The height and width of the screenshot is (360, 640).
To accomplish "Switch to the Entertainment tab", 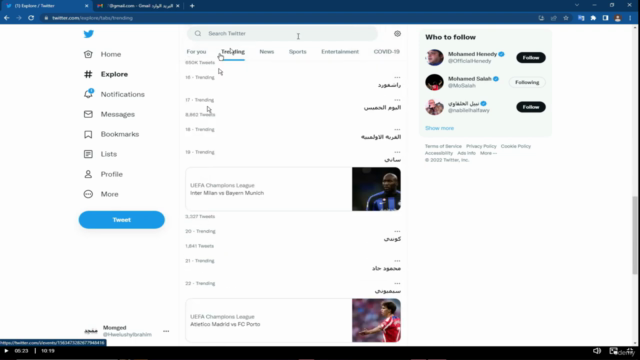I will click(x=340, y=52).
